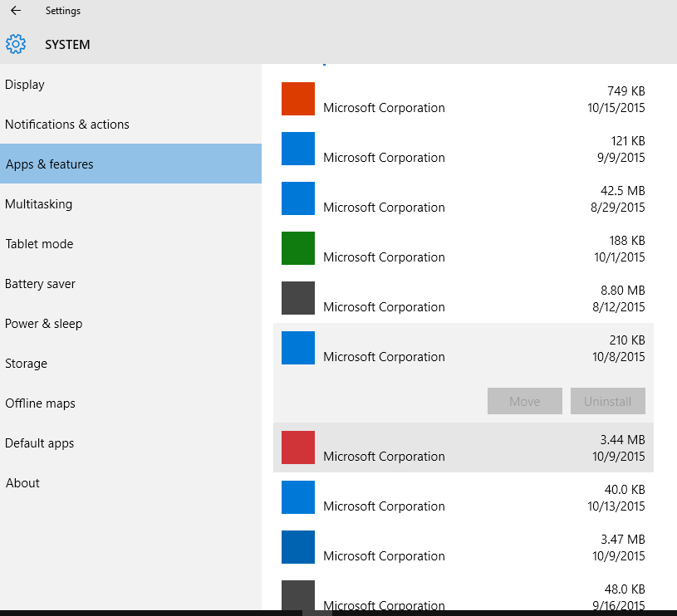
Task: Select Apps & features in sidebar
Action: (130, 164)
